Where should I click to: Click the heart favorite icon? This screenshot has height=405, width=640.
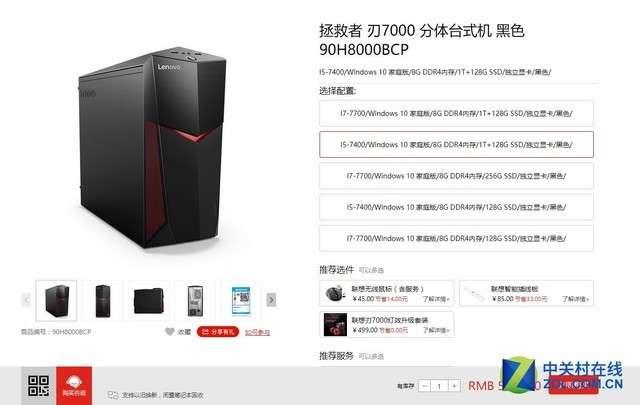pyautogui.click(x=170, y=332)
